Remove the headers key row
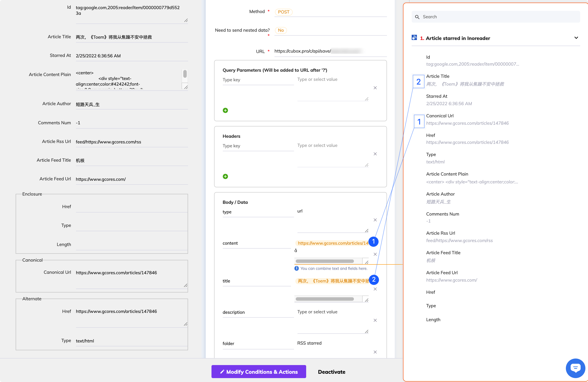Image resolution: width=588 pixels, height=382 pixels. (375, 154)
